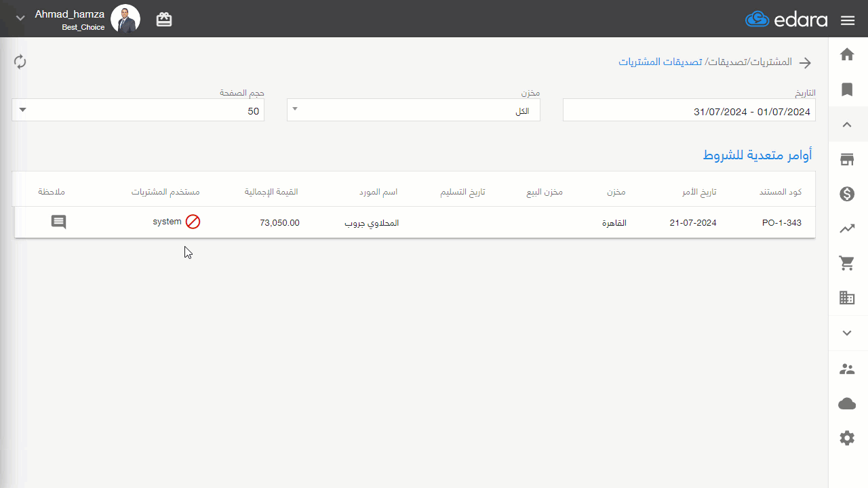Open the page size dropdown showing 50
This screenshot has height=488, width=868.
[x=138, y=111]
